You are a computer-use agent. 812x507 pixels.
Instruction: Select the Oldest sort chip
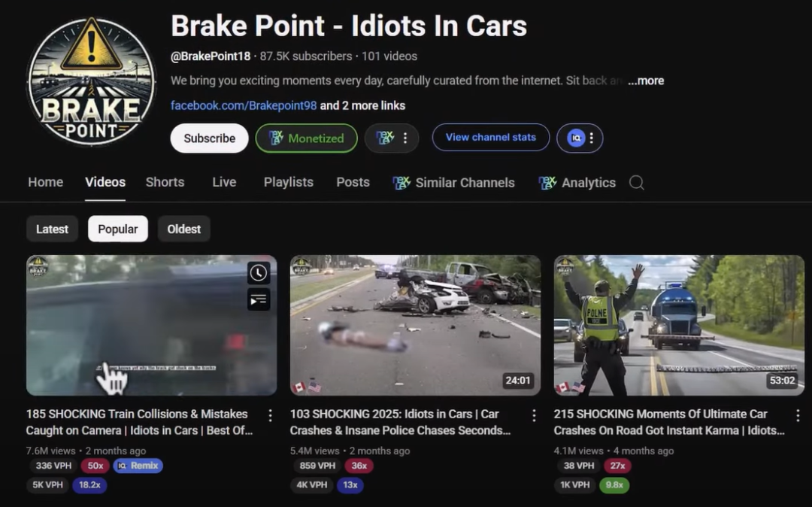[183, 229]
